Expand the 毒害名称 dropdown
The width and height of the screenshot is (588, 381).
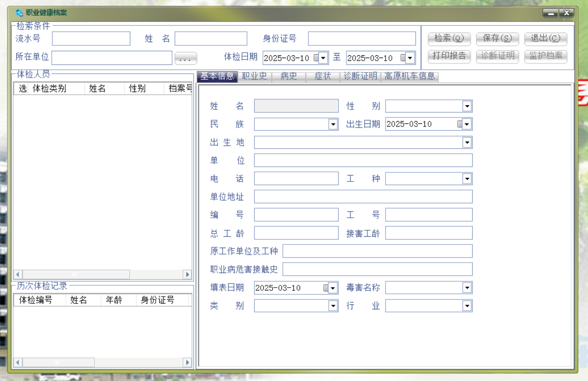pyautogui.click(x=467, y=288)
